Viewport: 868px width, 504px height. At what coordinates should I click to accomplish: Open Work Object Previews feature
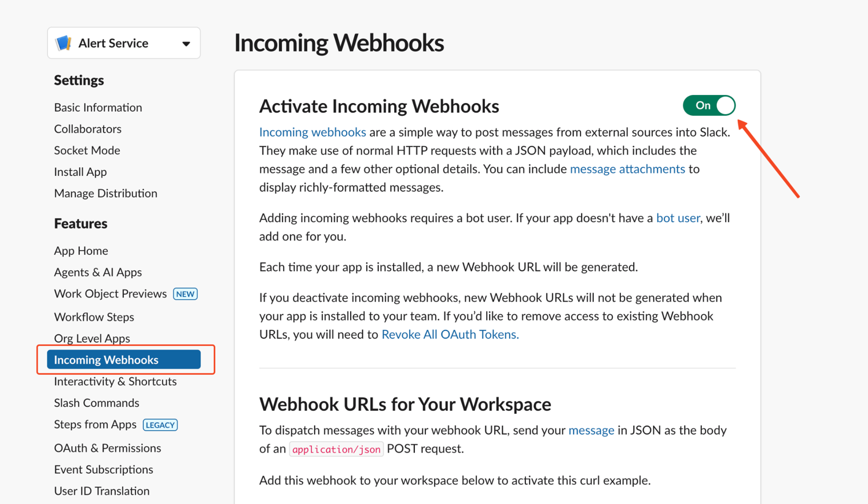coord(110,294)
